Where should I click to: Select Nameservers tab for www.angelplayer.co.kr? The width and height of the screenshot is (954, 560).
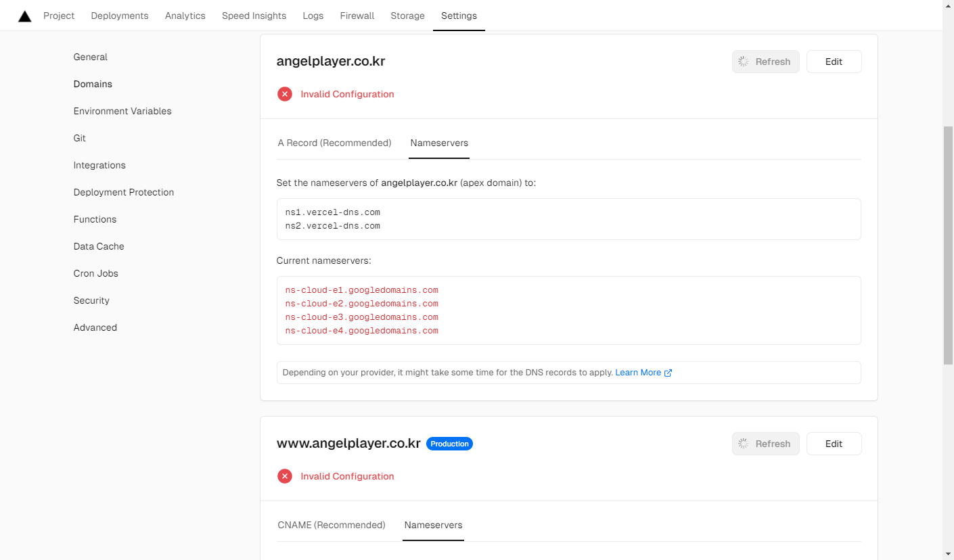tap(434, 525)
